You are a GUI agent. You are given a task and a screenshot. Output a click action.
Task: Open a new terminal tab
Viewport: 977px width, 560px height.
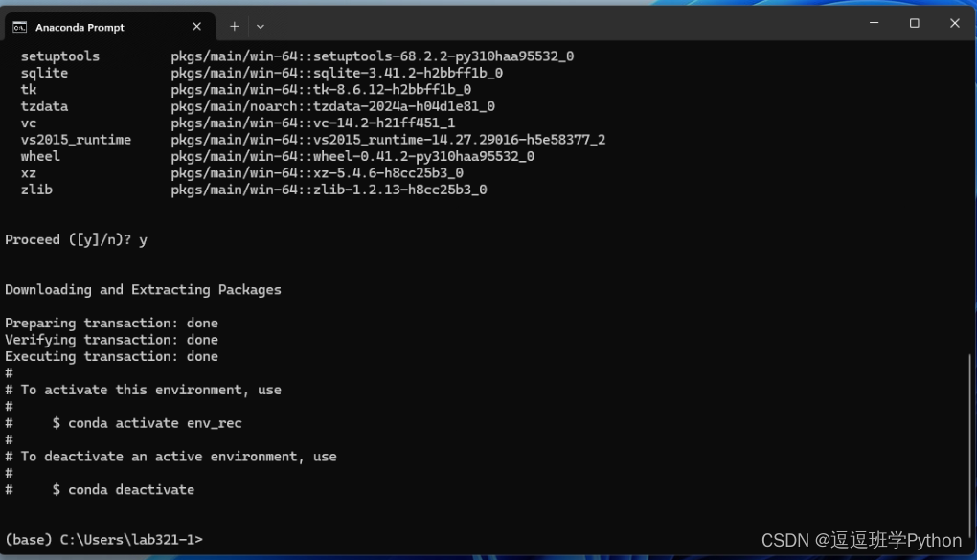click(235, 26)
